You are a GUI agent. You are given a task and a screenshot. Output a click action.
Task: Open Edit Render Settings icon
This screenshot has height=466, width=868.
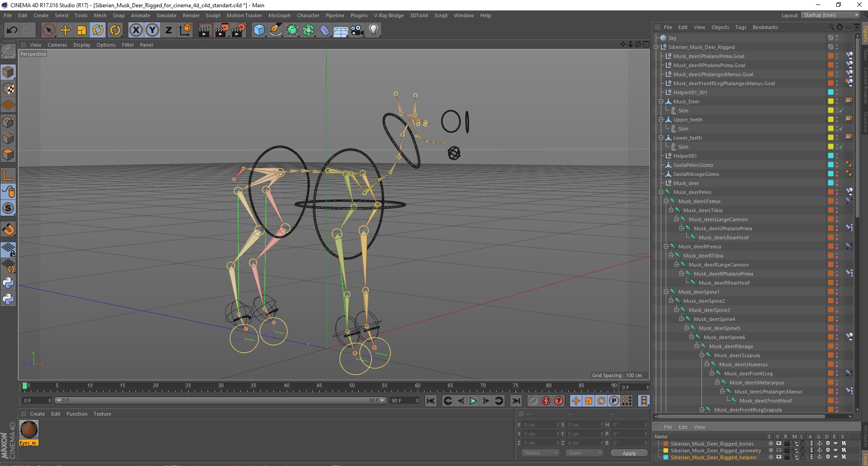point(239,30)
